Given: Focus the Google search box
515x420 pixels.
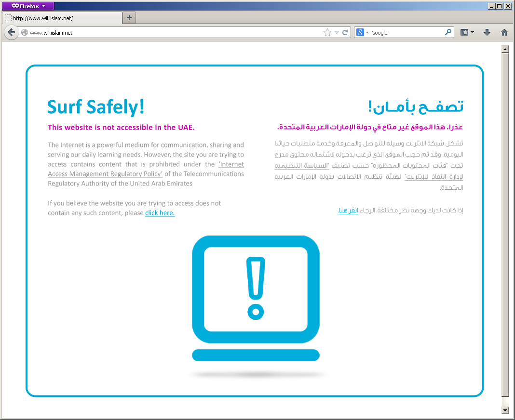Looking at the screenshot, I should click(405, 33).
